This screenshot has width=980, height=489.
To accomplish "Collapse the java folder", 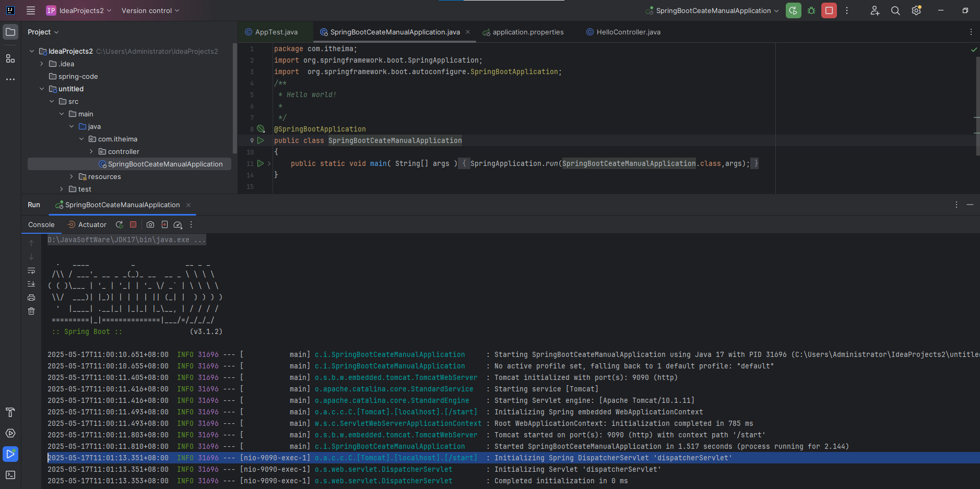I will click(72, 126).
